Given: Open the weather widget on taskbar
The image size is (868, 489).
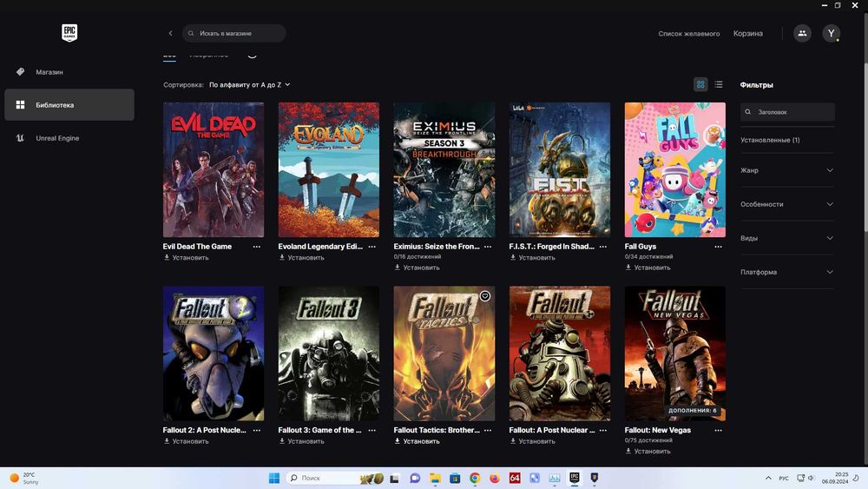Looking at the screenshot, I should click(x=24, y=478).
